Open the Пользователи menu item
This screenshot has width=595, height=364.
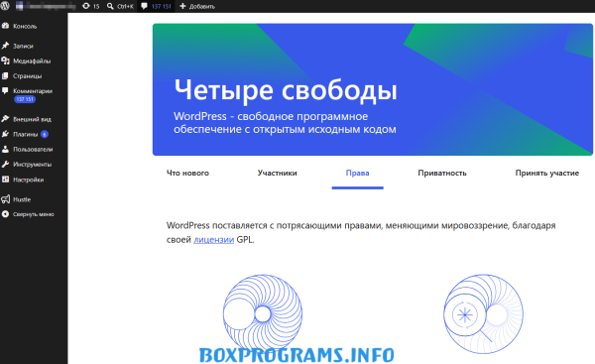click(34, 149)
